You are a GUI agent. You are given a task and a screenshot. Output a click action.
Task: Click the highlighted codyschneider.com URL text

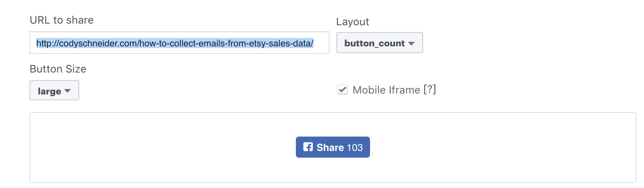(x=175, y=43)
